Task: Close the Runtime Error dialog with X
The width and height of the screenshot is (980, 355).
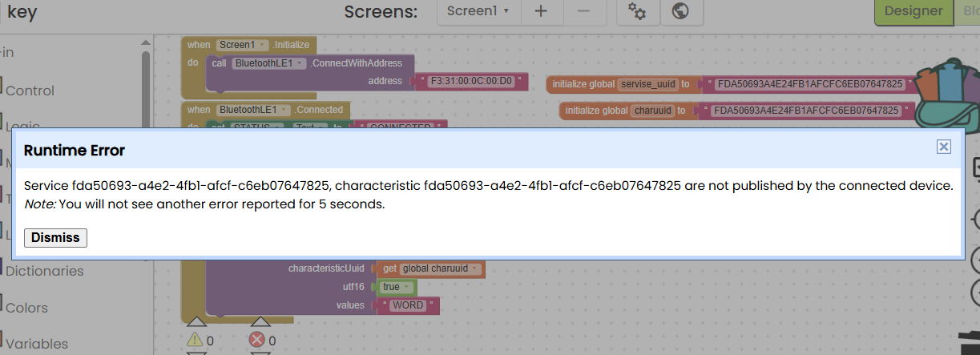Action: [x=944, y=146]
